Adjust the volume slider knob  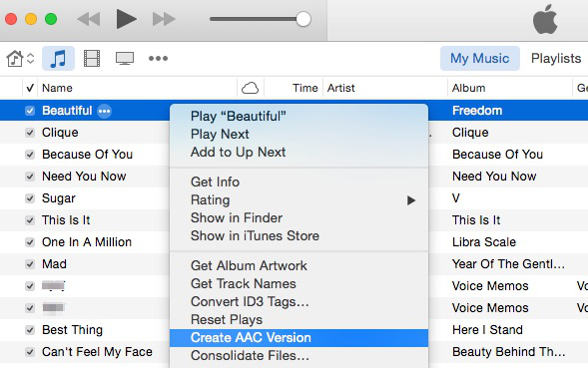coord(303,19)
